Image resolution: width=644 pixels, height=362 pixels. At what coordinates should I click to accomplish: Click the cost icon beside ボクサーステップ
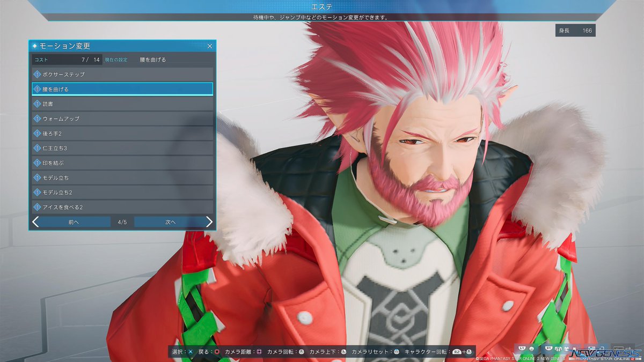[x=38, y=74]
